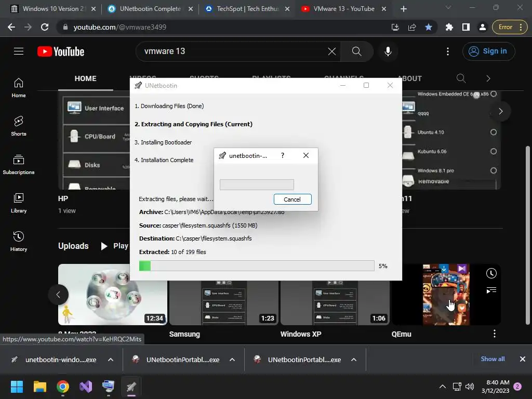This screenshot has width=532, height=399.
Task: Open the 8:40 AM clock and date
Action: 495,387
